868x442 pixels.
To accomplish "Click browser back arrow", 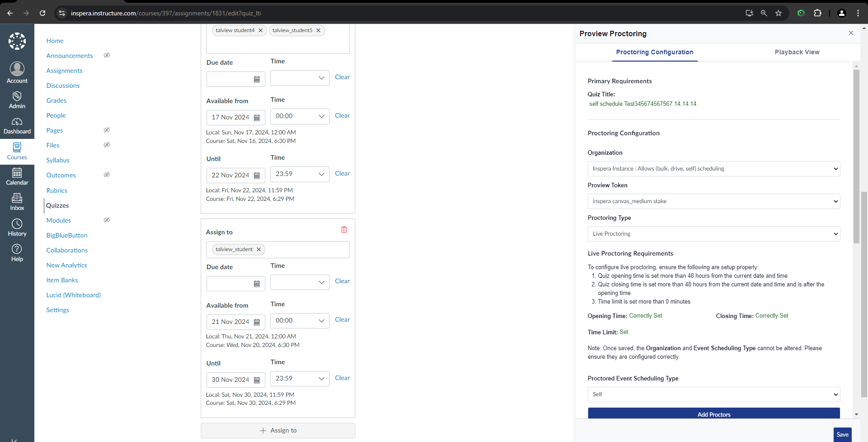I will coord(10,13).
